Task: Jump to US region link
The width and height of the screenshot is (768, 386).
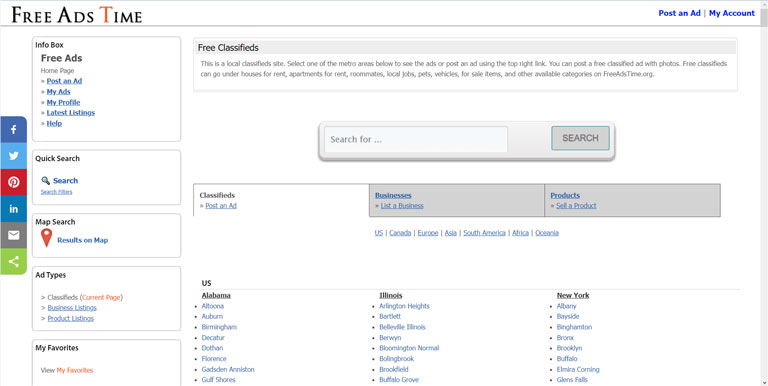Action: [379, 233]
